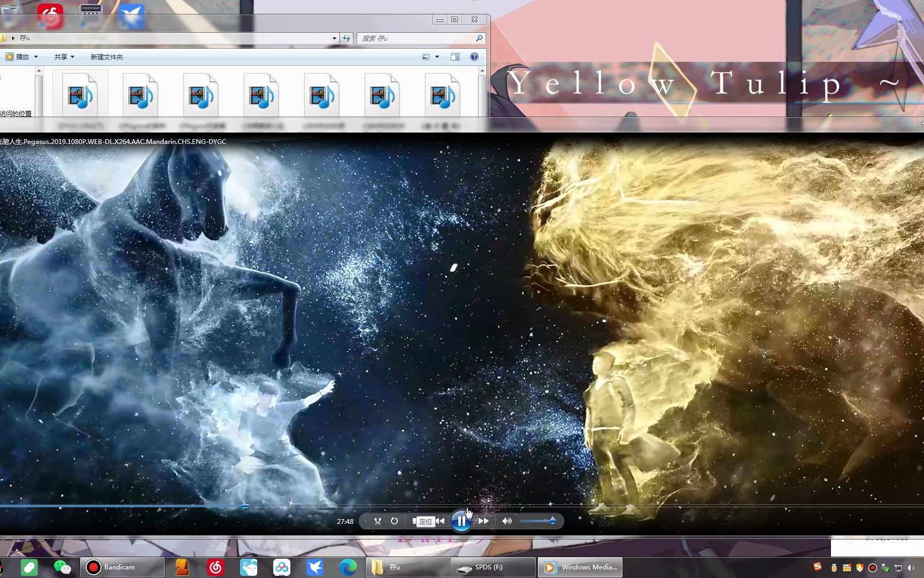Click the Sogou input tray icon
This screenshot has height=578, width=924.
[818, 567]
